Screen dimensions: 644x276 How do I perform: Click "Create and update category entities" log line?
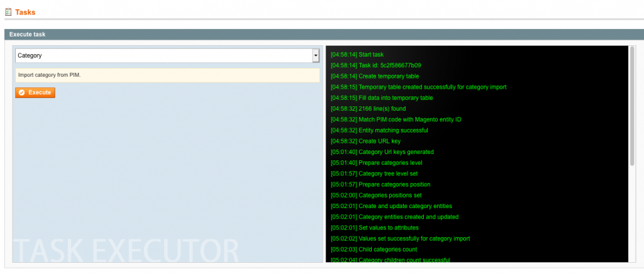[x=391, y=206]
